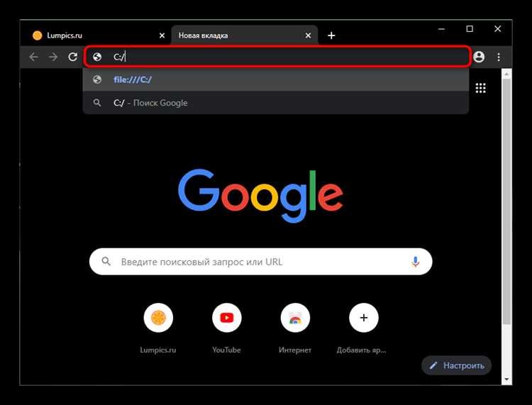Open the profile avatar menu

(x=479, y=57)
